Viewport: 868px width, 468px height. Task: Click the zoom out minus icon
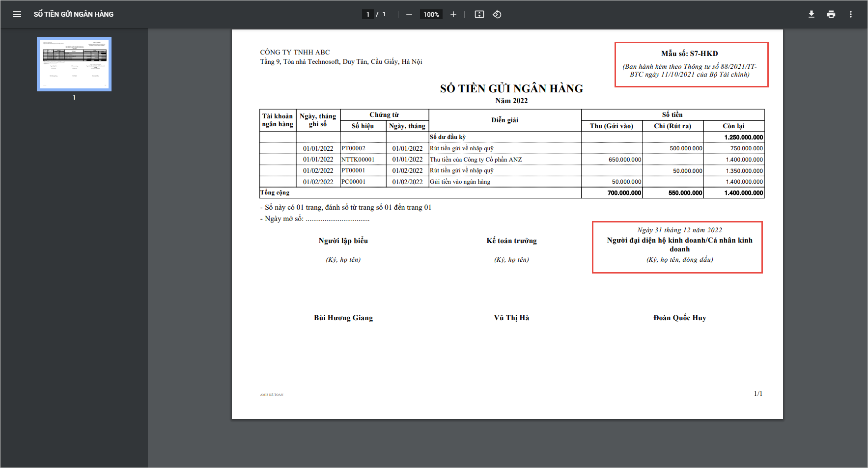click(x=409, y=14)
